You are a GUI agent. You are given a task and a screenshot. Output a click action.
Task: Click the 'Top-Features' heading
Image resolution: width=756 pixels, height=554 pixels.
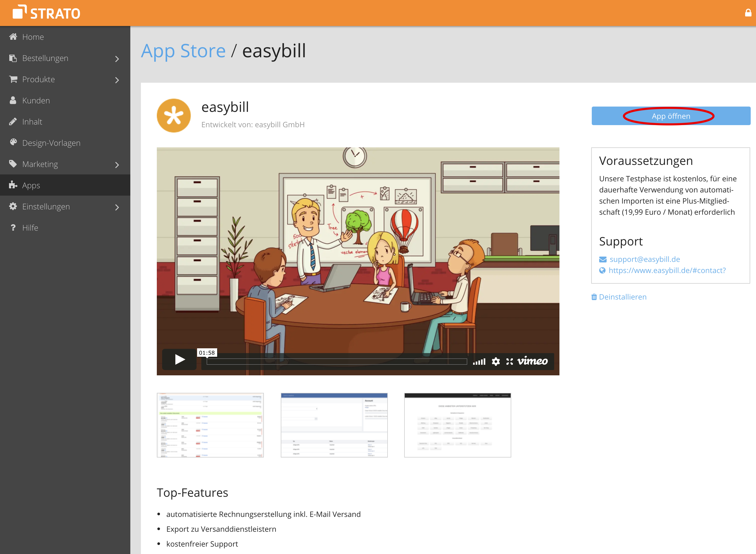192,493
